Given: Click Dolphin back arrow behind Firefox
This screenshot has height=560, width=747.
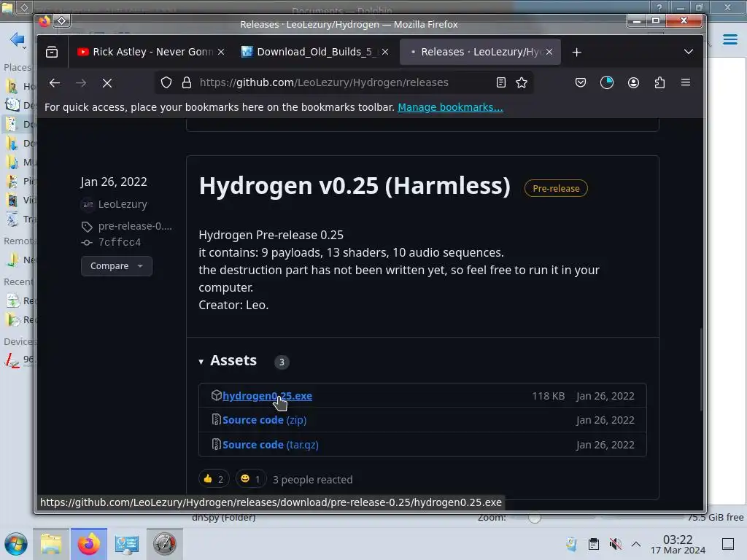Looking at the screenshot, I should (x=18, y=39).
